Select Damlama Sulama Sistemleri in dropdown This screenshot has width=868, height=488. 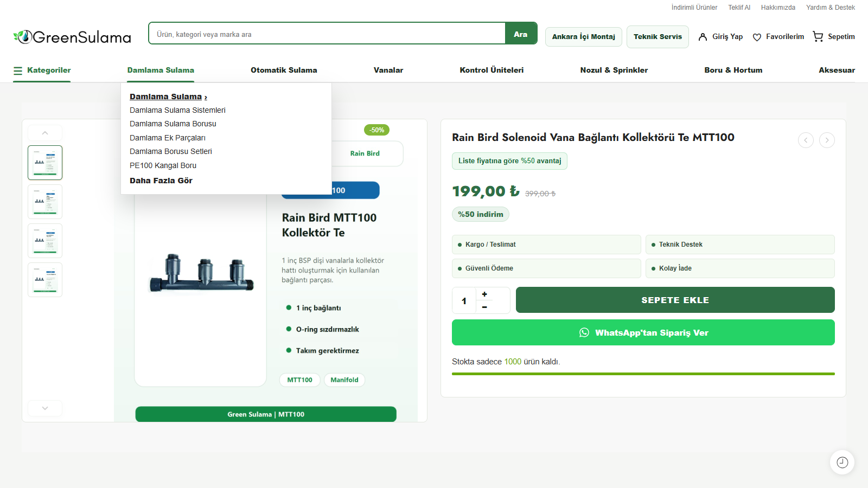(x=177, y=110)
